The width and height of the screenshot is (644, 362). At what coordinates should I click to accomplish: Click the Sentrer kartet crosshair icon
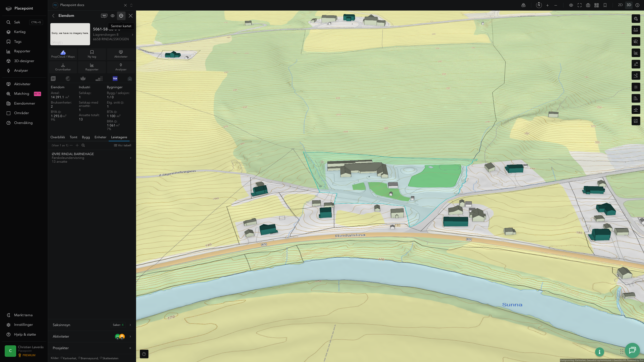[x=121, y=16]
